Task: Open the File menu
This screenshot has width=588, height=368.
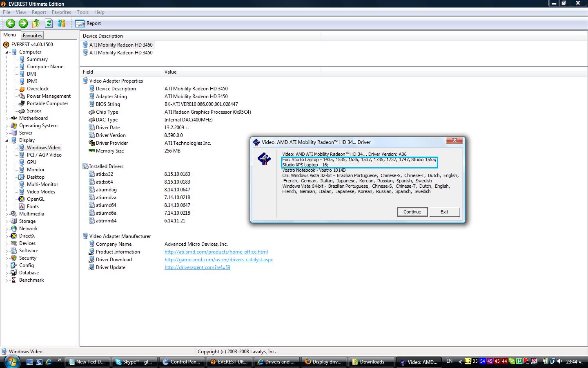Action: click(7, 12)
